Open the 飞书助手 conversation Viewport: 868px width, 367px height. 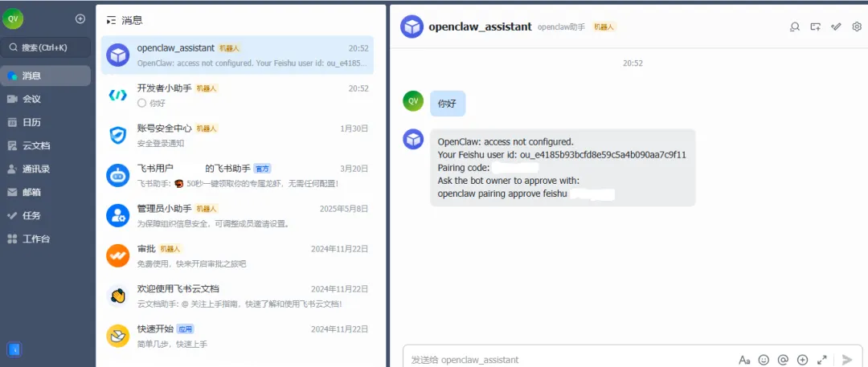point(237,176)
